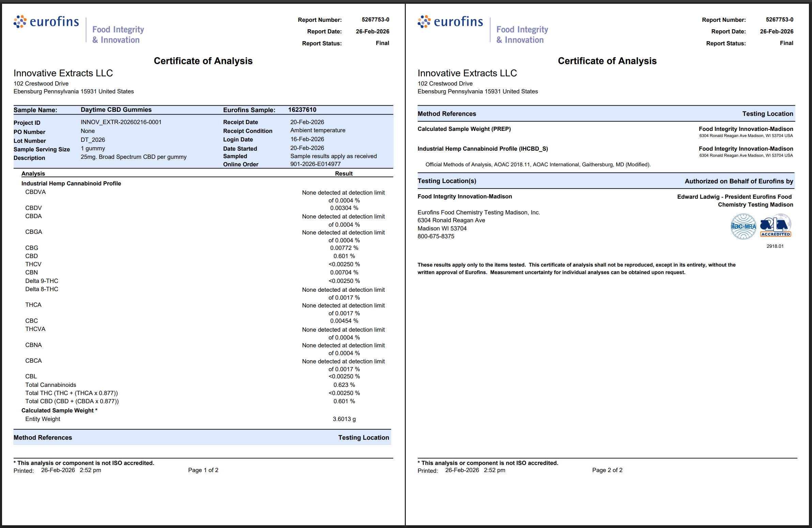Image resolution: width=812 pixels, height=528 pixels.
Task: Click the CBD result value 0.601 %
Action: click(x=344, y=256)
